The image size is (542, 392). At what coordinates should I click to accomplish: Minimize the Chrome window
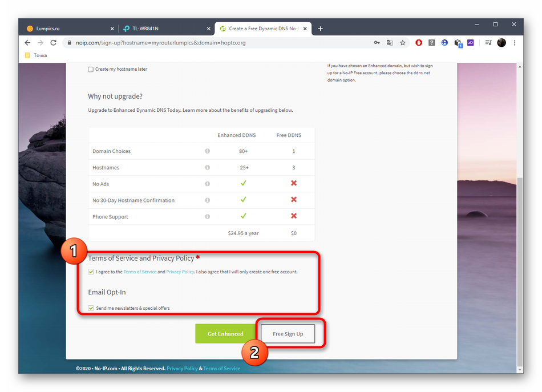(x=476, y=24)
